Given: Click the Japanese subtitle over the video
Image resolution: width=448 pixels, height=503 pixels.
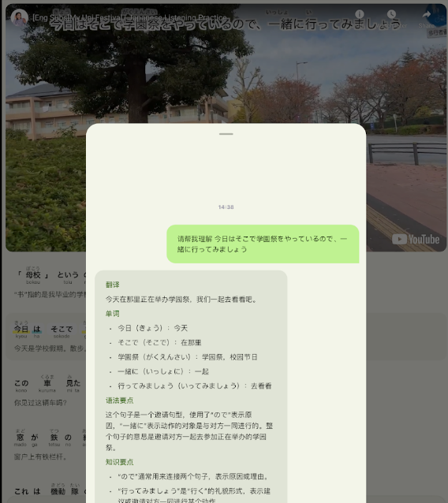Looking at the screenshot, I should (x=226, y=24).
